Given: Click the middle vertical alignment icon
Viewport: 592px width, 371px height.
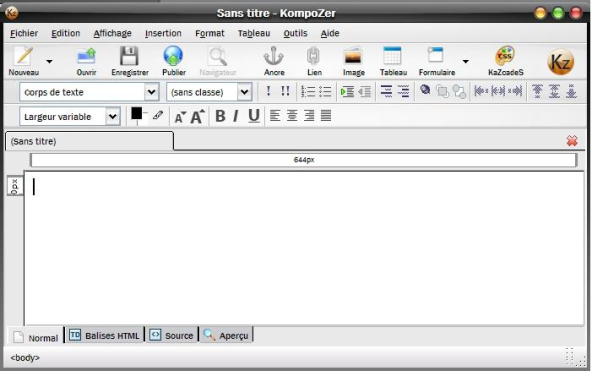Looking at the screenshot, I should [x=554, y=91].
